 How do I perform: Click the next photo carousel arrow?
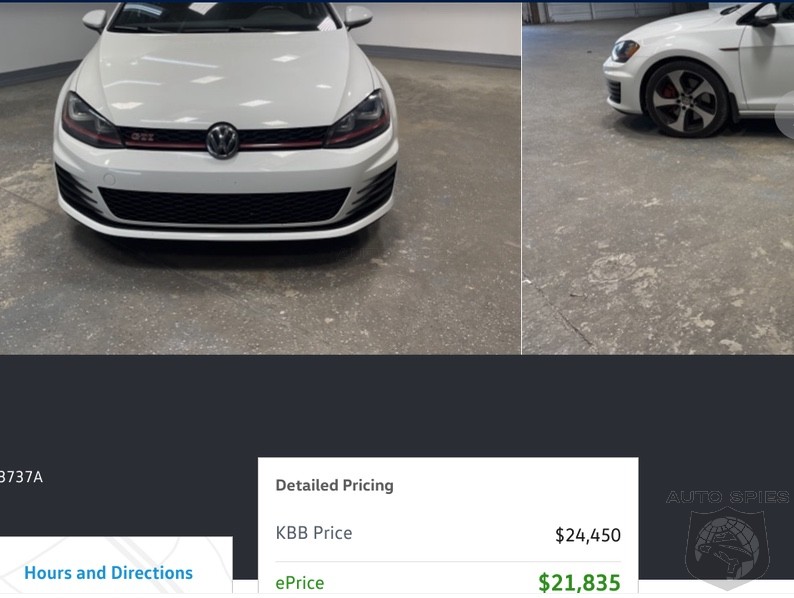pos(785,115)
